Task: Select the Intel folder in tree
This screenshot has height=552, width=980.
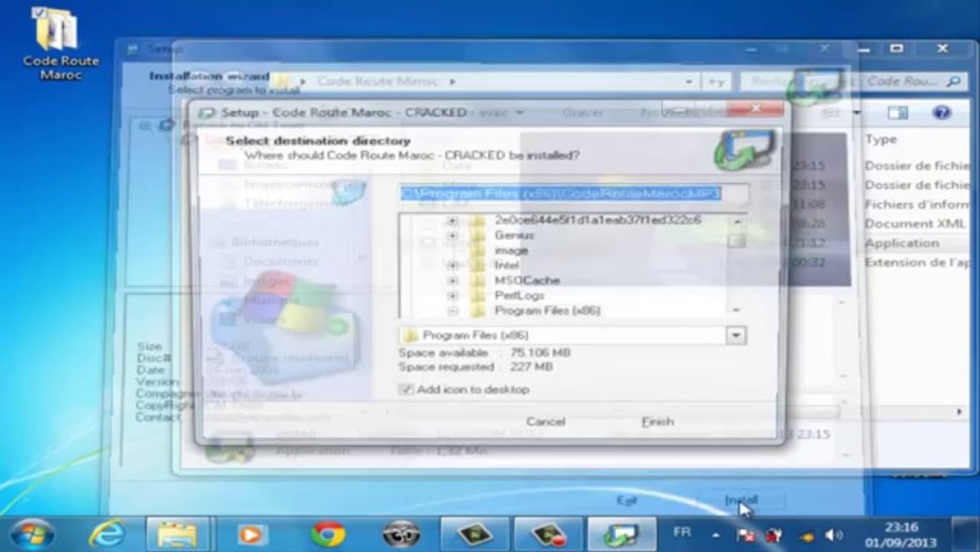Action: [x=506, y=265]
